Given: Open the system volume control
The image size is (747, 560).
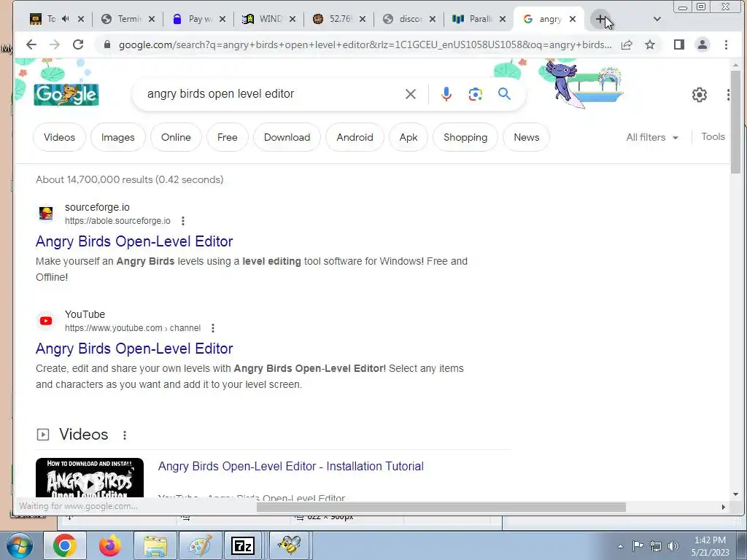Looking at the screenshot, I should (x=673, y=546).
